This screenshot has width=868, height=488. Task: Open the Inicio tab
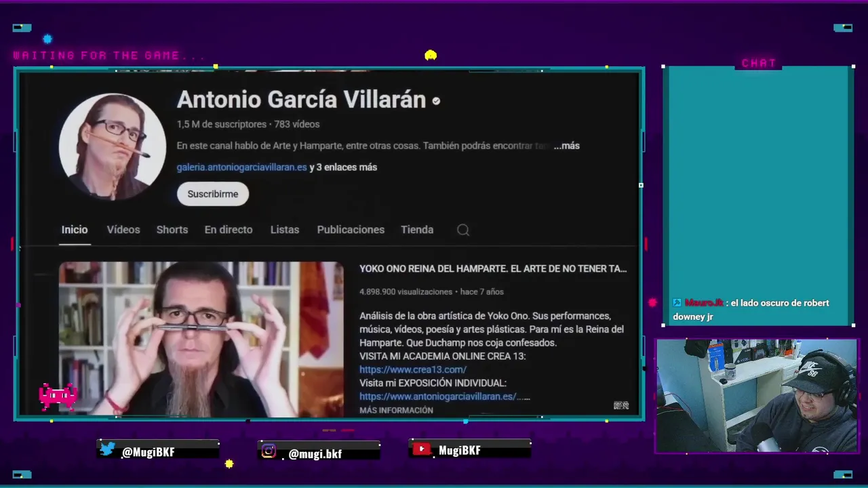point(75,230)
